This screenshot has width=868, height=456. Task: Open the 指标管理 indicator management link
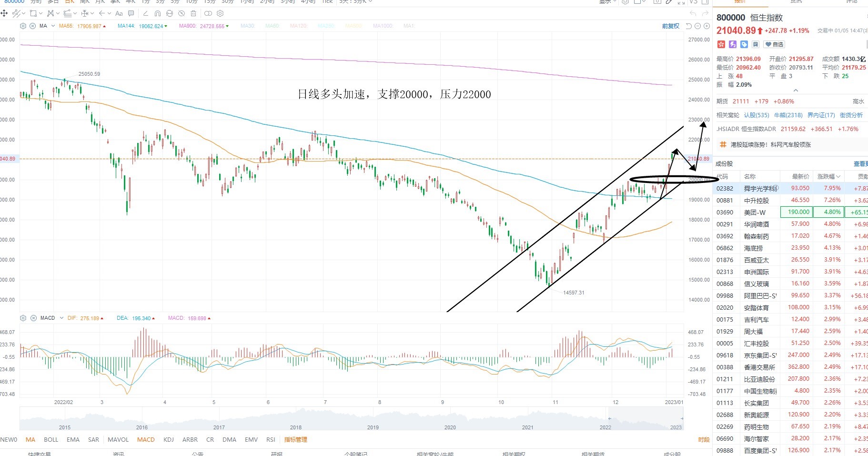point(296,439)
